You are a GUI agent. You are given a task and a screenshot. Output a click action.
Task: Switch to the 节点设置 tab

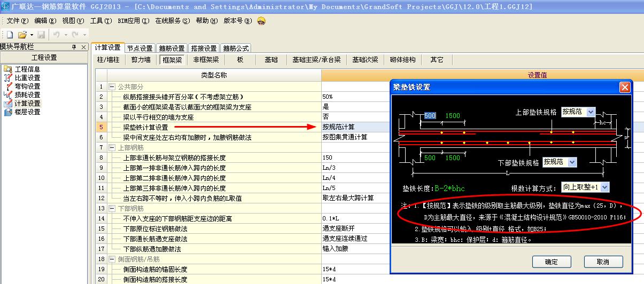coord(141,49)
